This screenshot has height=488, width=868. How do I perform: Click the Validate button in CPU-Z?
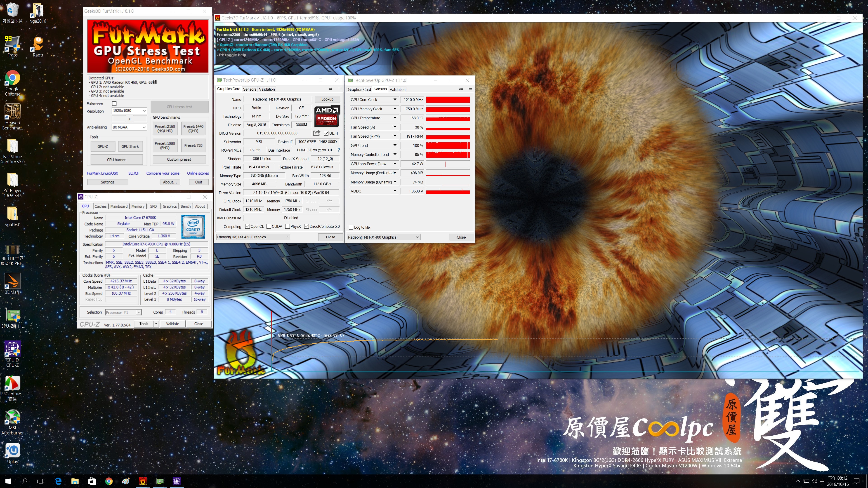pos(172,324)
